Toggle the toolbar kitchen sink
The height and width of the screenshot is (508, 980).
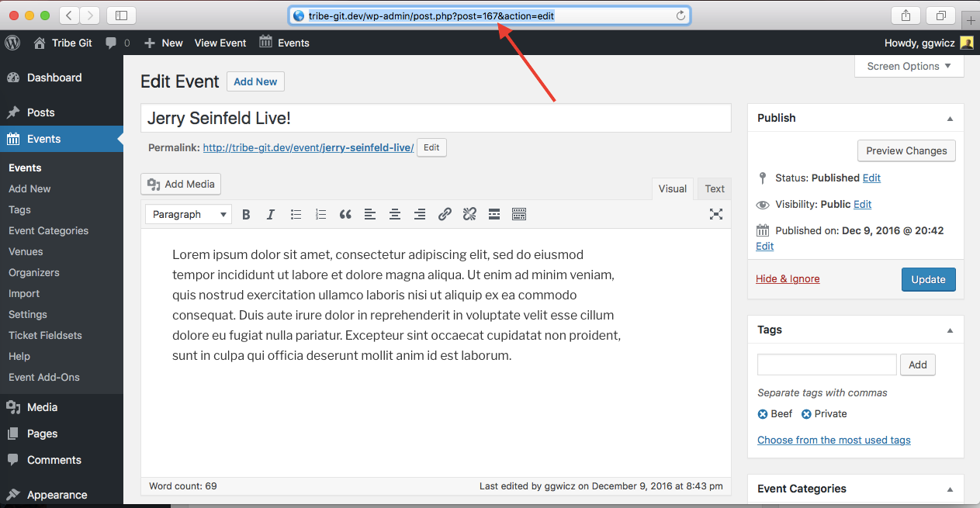(x=519, y=214)
